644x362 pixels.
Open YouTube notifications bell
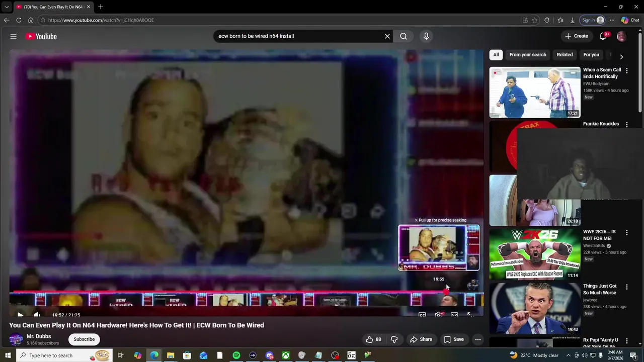(x=603, y=36)
